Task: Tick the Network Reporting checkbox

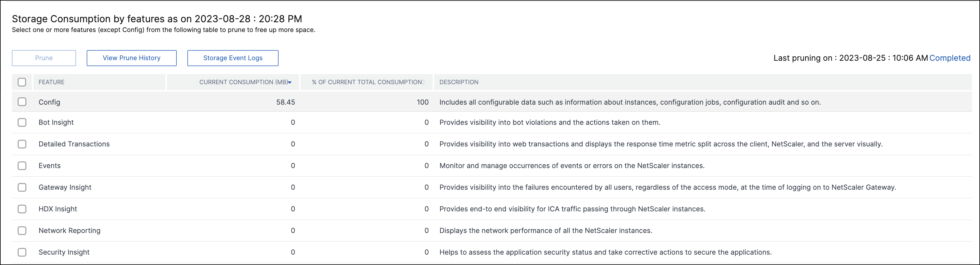Action: pyautogui.click(x=22, y=230)
